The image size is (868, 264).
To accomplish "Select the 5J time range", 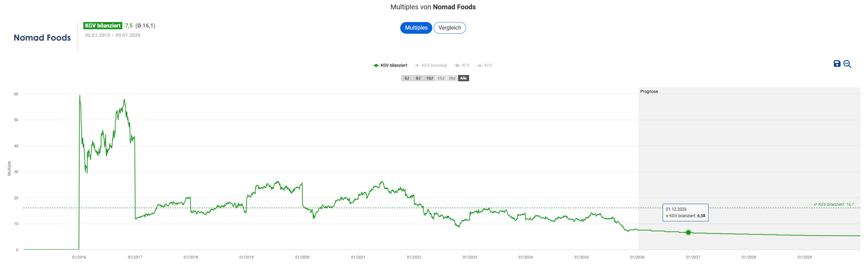I will coord(407,78).
